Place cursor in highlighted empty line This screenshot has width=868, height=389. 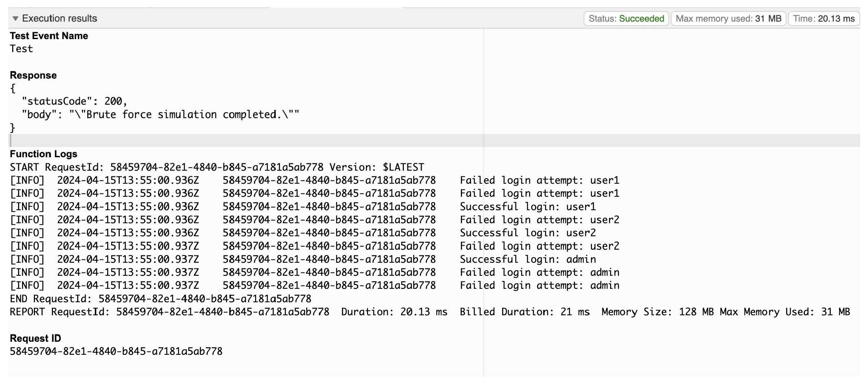[x=245, y=141]
